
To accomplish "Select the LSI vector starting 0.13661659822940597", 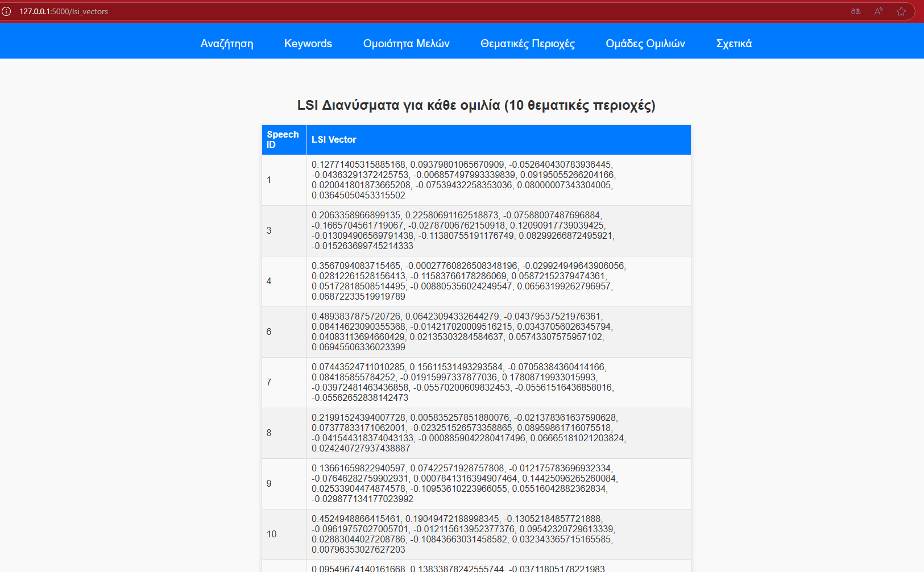I will (x=499, y=484).
